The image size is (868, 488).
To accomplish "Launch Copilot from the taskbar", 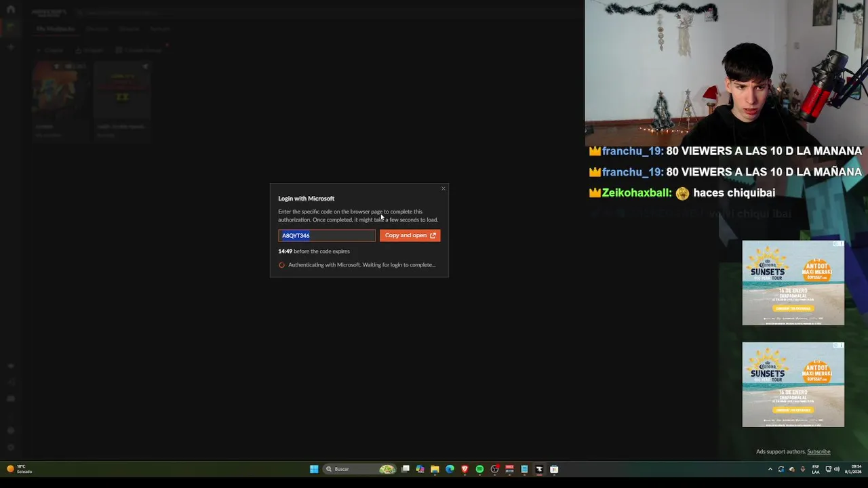I will [420, 469].
